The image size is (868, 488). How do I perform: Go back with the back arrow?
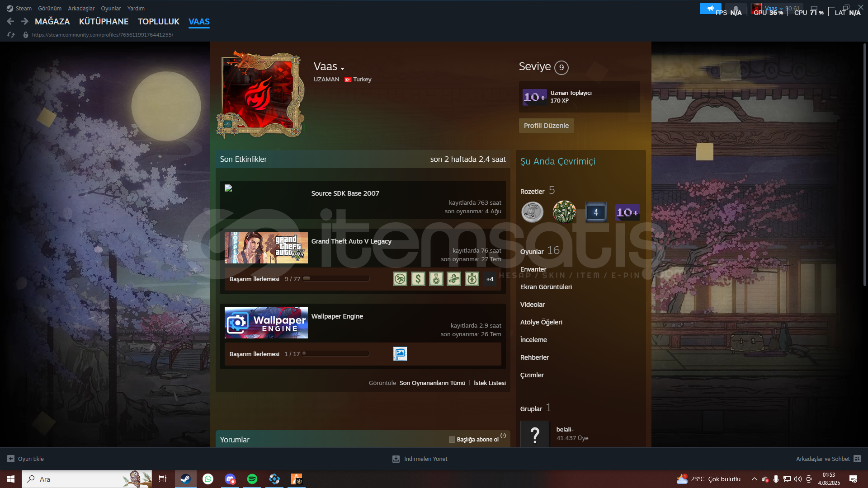10,21
